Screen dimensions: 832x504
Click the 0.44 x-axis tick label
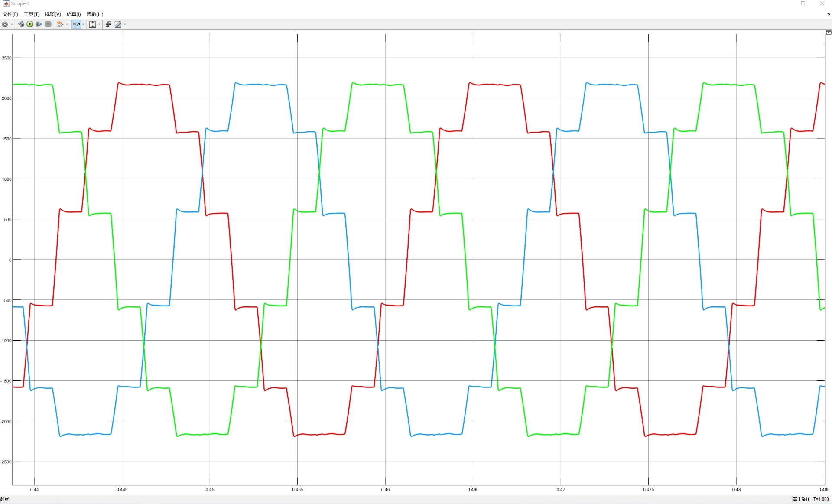click(34, 490)
